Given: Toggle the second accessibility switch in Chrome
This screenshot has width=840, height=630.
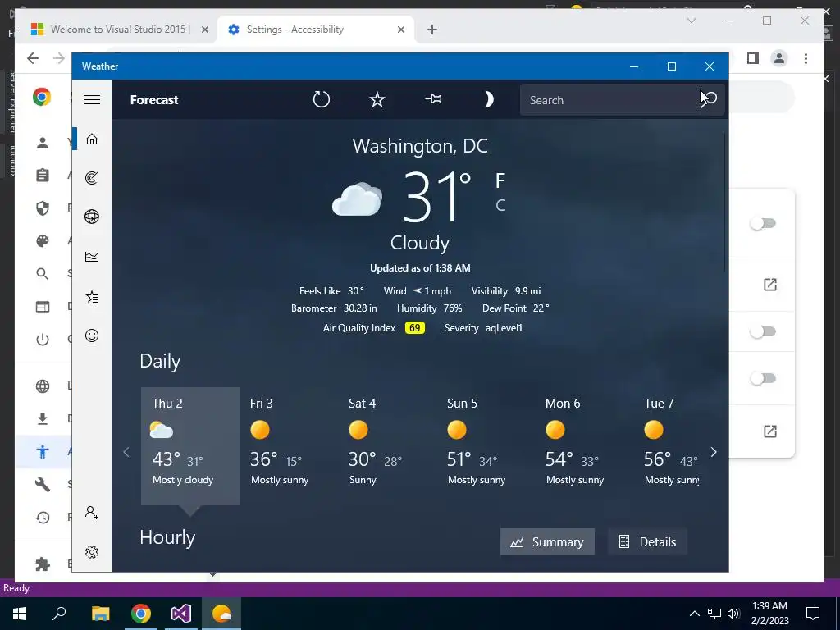Looking at the screenshot, I should click(x=763, y=331).
